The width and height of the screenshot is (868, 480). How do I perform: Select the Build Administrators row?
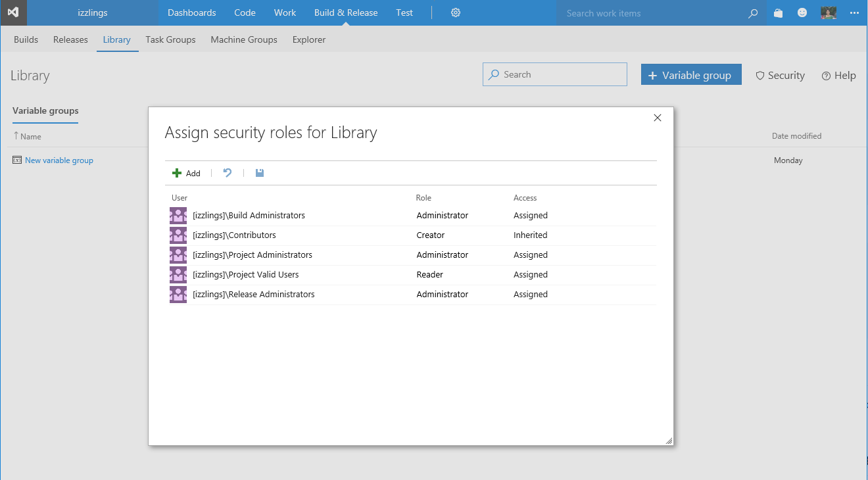pos(249,216)
